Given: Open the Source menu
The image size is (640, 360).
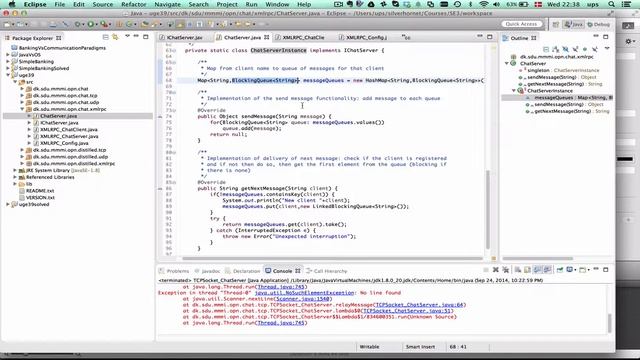Looking at the screenshot, I should [102, 4].
